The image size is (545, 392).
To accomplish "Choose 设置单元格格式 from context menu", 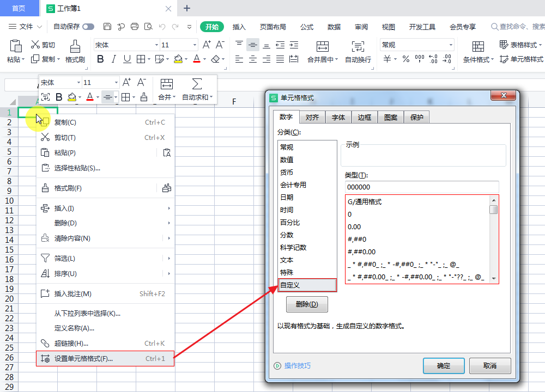I will [x=83, y=359].
